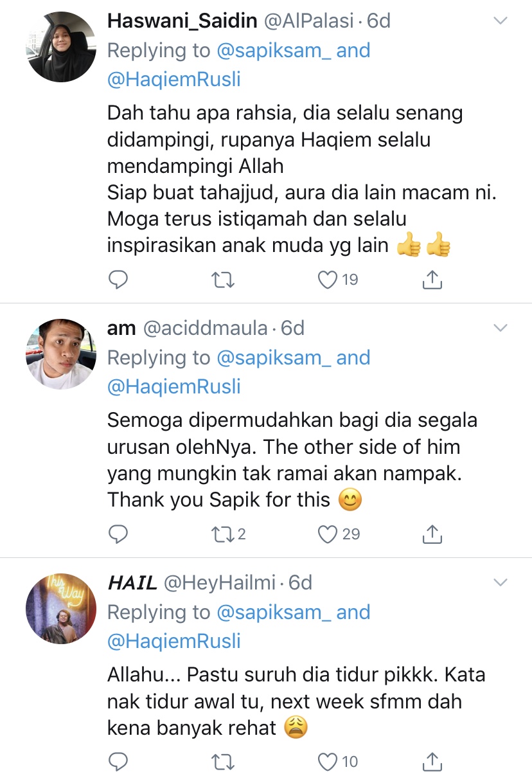532x783 pixels.
Task: Reply to Haswani_Saidin's tweet
Action: pyautogui.click(x=118, y=280)
